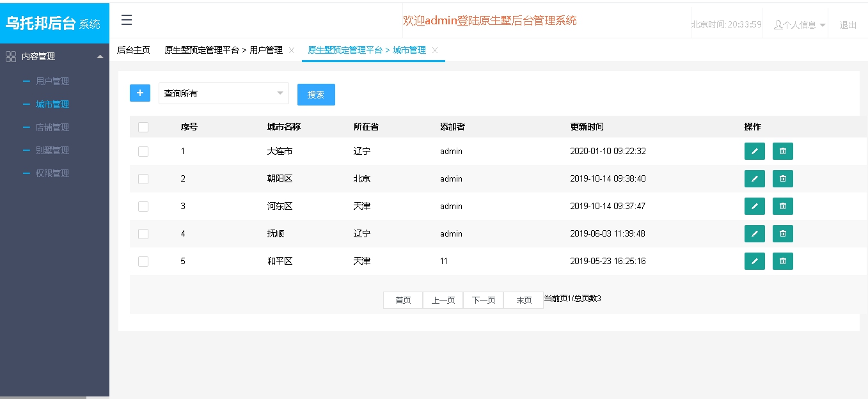Switch to the 后台主页 tab
Viewport: 868px width, 399px height.
(134, 50)
